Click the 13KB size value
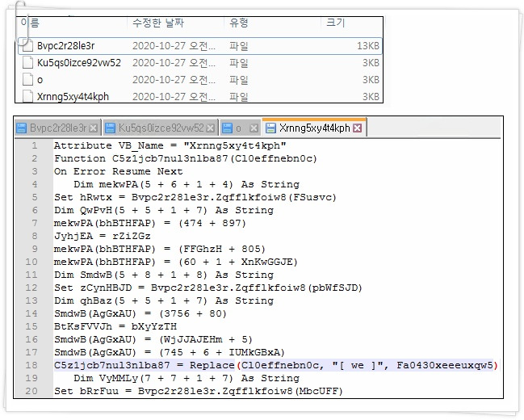The width and height of the screenshot is (524, 420). pos(368,46)
